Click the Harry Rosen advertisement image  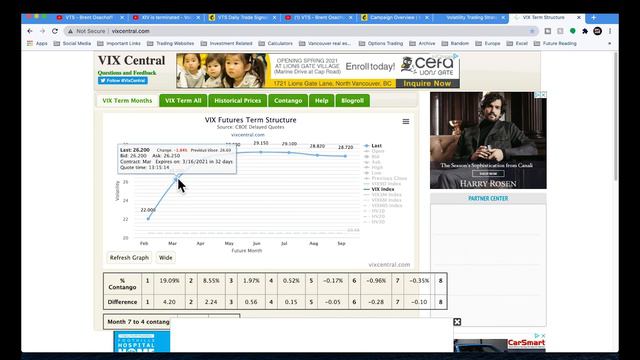[x=488, y=140]
